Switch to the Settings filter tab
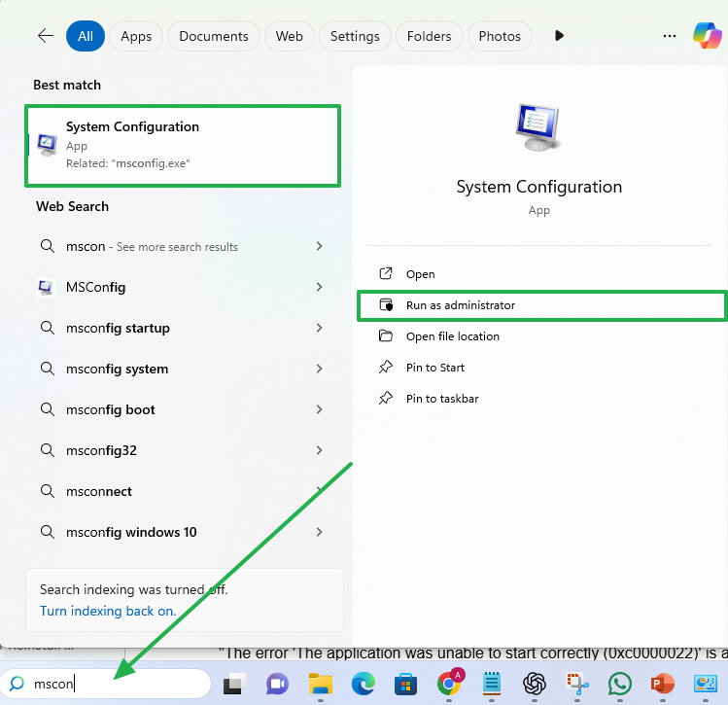 tap(355, 36)
